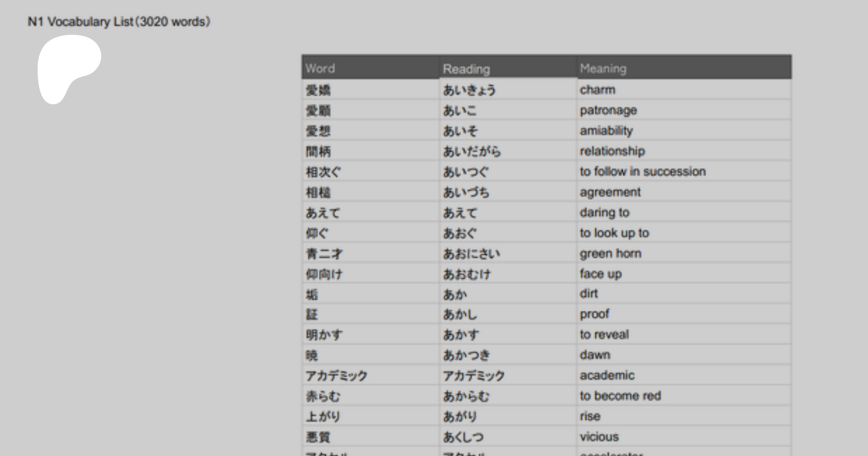868x456 pixels.
Task: Click the 'to look up to' cell
Action: pyautogui.click(x=614, y=233)
